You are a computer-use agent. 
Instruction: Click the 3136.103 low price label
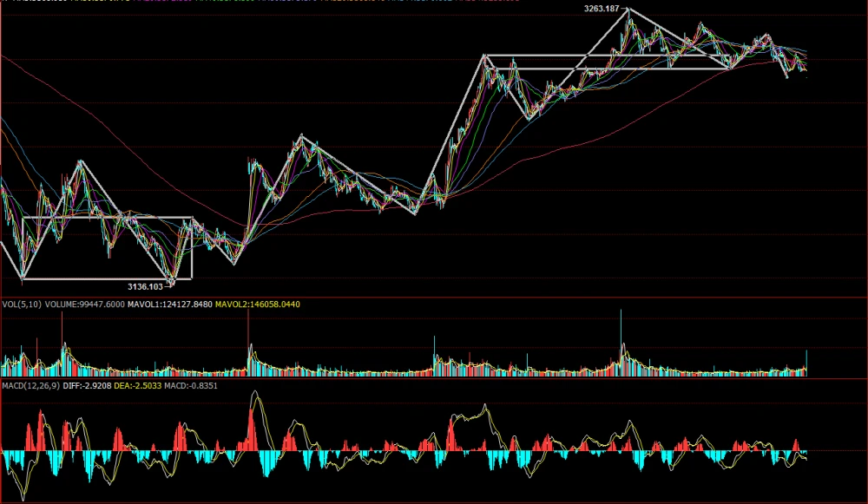[x=145, y=285]
